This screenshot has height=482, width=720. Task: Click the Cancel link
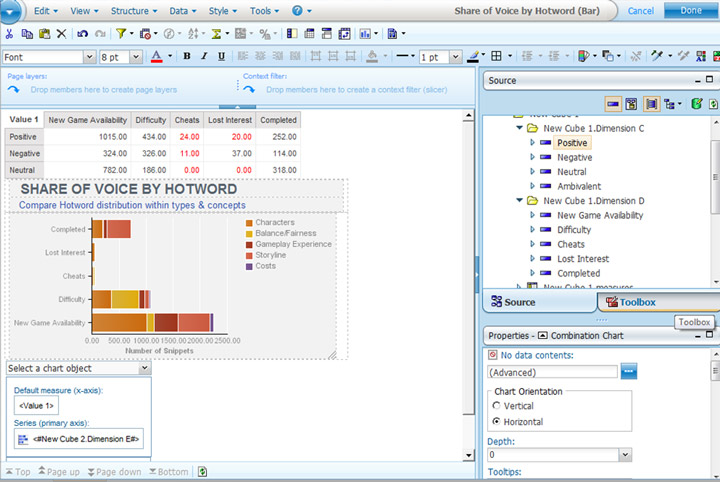tap(641, 11)
